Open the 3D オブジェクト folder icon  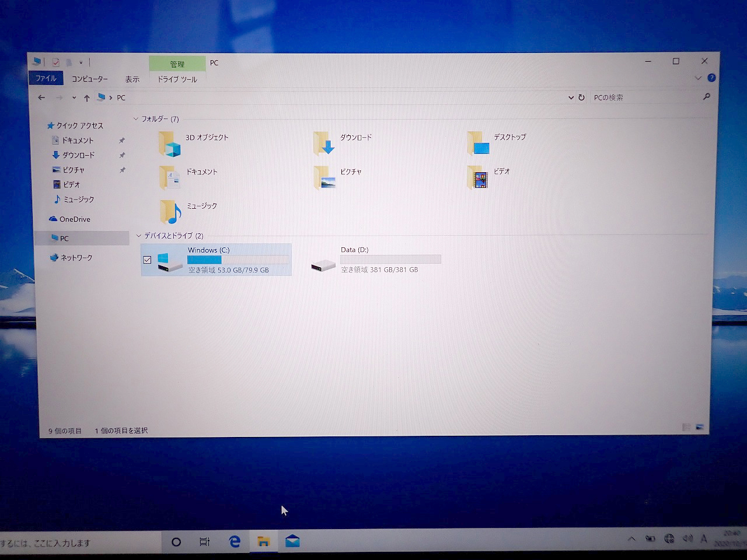(170, 143)
